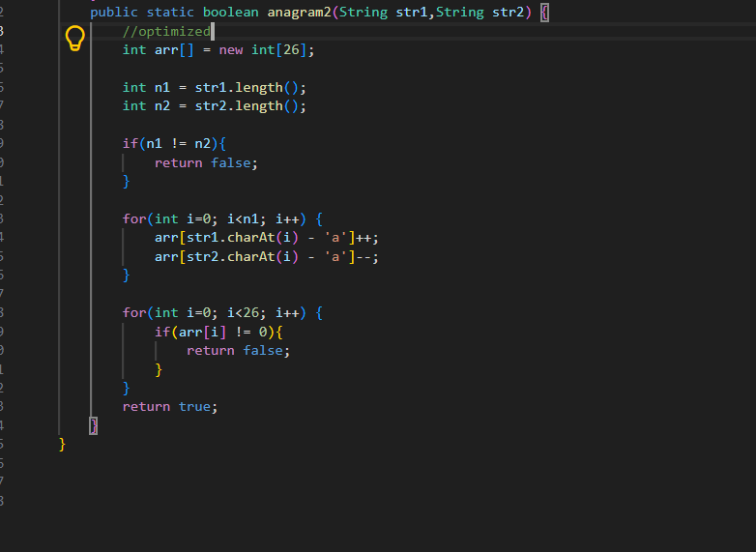Click the "str1.length()" call

coord(247,88)
